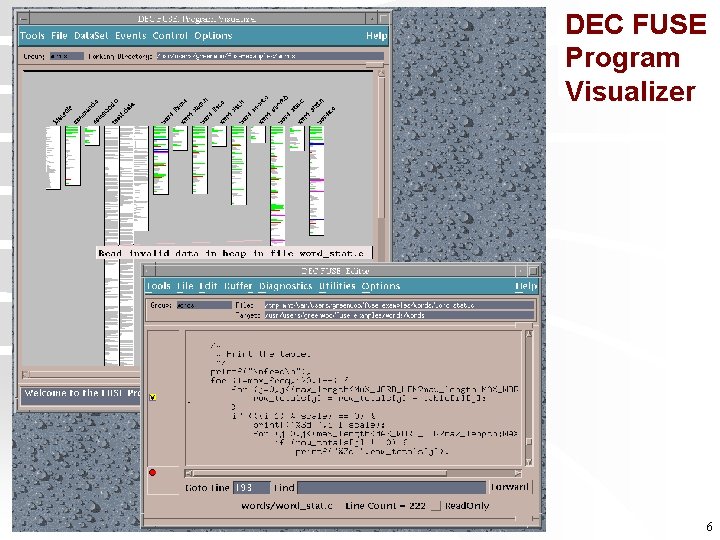Click the editor horizontal scrollbar thumb
Image resolution: width=720 pixels, height=540 pixels.
[x=320, y=473]
